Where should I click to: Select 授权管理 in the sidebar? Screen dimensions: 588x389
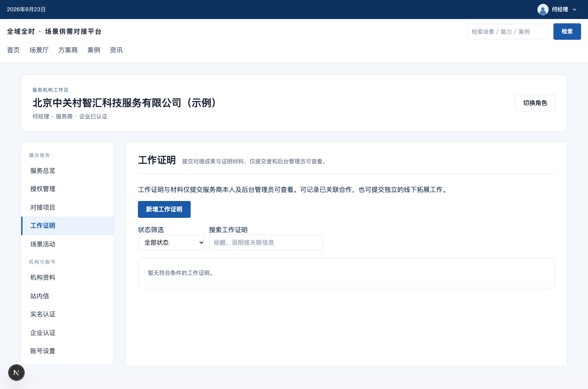(x=67, y=189)
